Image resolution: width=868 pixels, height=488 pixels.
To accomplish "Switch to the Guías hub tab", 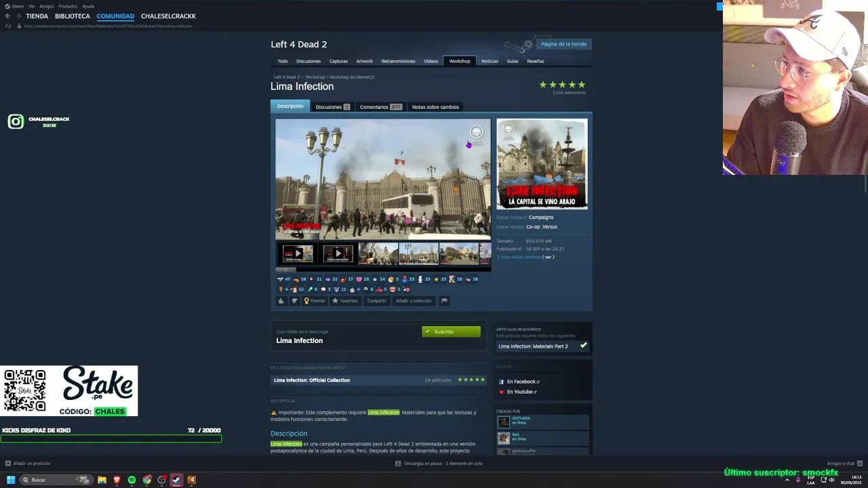I will click(x=513, y=61).
